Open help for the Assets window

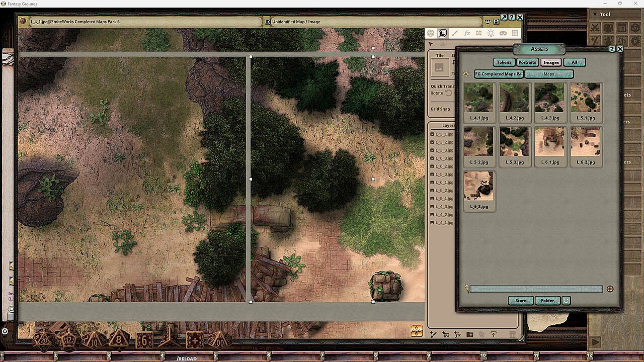pyautogui.click(x=612, y=49)
